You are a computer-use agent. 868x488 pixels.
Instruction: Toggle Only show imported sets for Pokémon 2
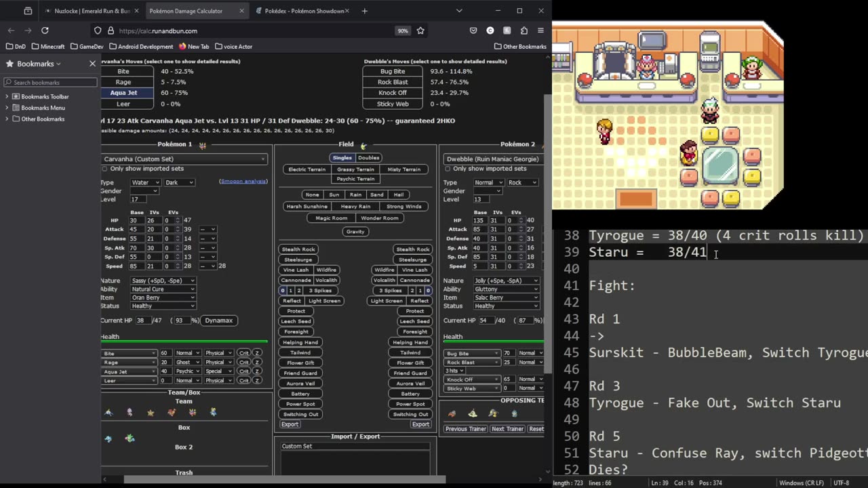(x=448, y=169)
